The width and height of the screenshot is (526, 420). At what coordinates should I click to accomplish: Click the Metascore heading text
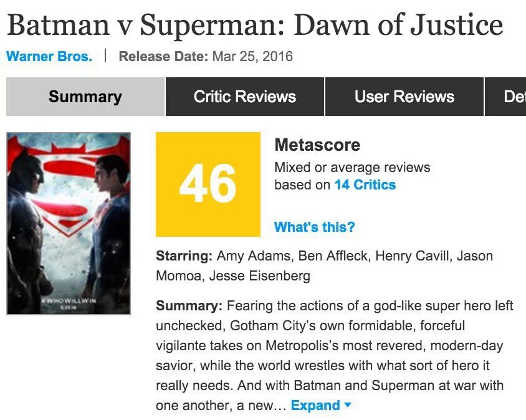317,145
